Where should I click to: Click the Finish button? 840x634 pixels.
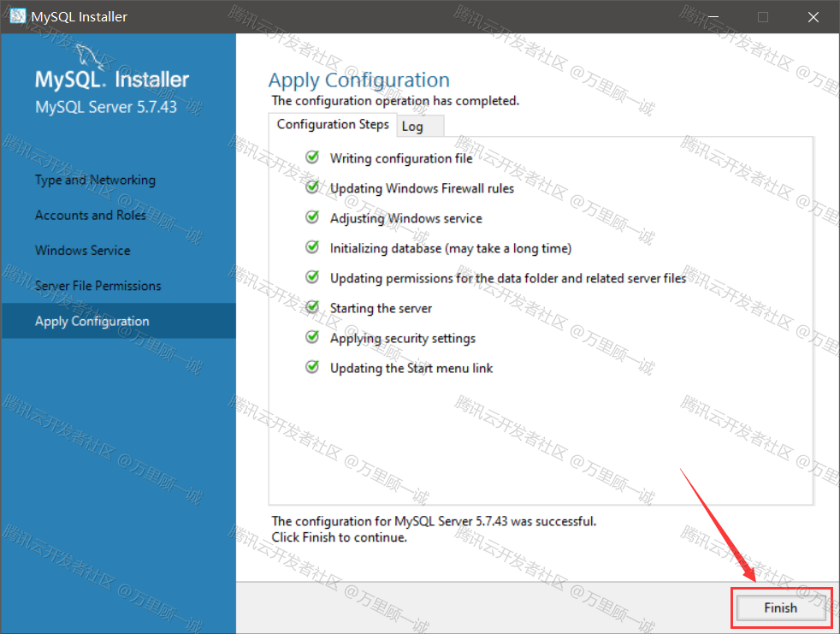[780, 607]
